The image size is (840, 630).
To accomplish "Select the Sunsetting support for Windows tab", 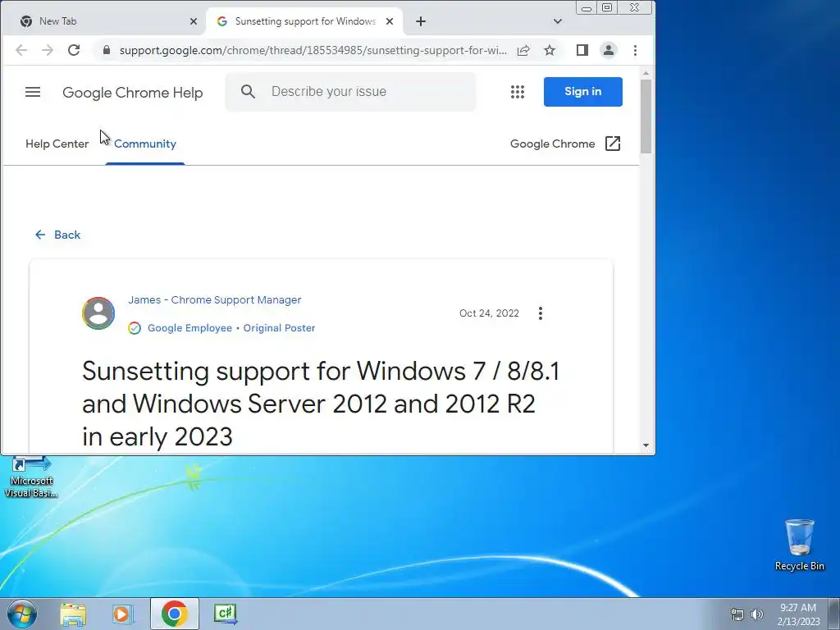I will (305, 21).
